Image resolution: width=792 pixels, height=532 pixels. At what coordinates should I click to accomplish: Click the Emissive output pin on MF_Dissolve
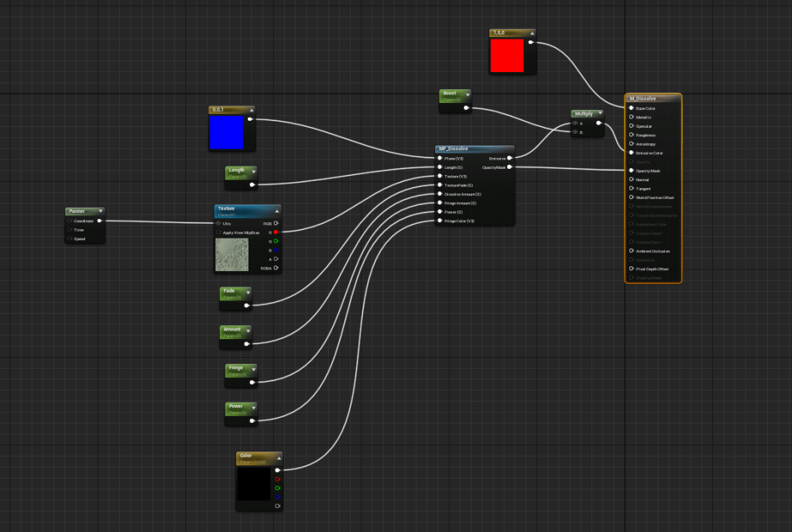(509, 158)
